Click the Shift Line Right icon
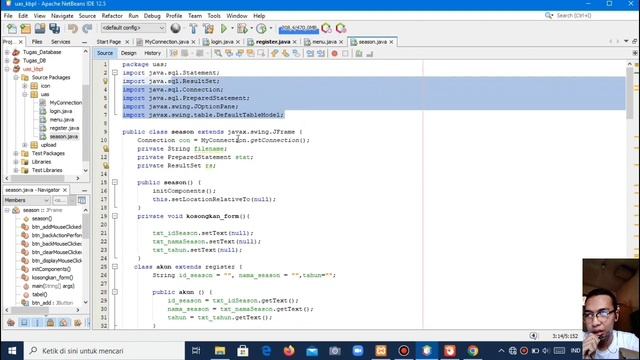Image resolution: width=640 pixels, height=360 pixels. [321, 53]
